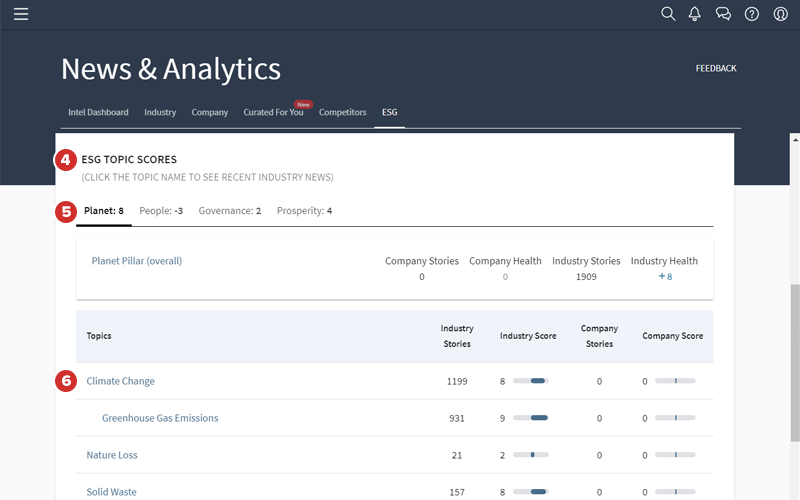Viewport: 800px width, 500px height.
Task: Switch to Governance pillar tab
Action: pos(230,211)
